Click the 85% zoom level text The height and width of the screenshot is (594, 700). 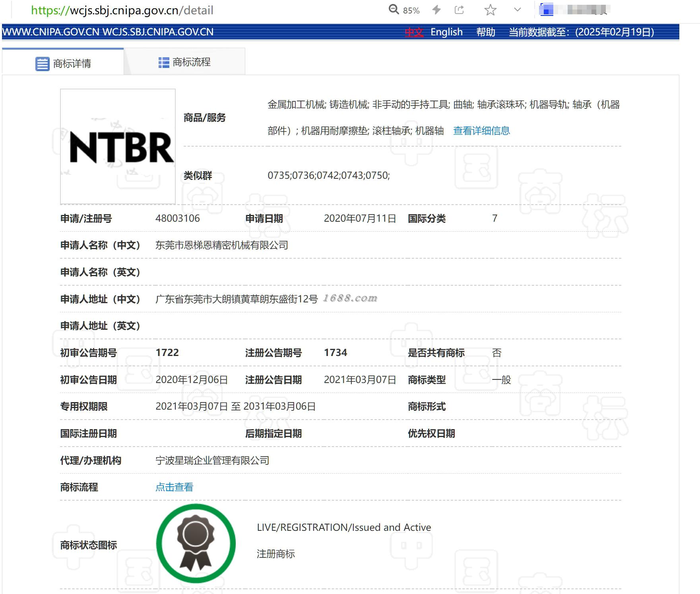click(x=411, y=10)
